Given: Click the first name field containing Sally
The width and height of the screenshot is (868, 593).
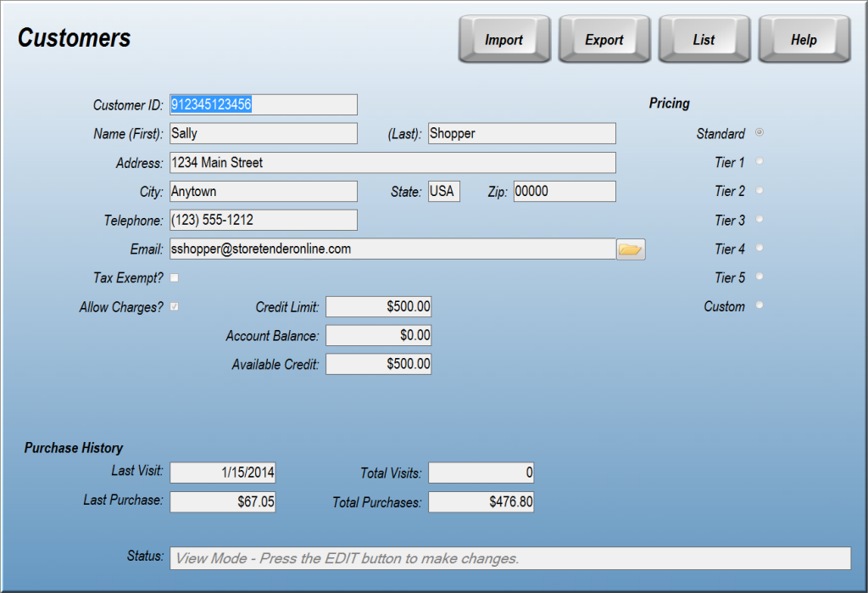Looking at the screenshot, I should (x=264, y=133).
